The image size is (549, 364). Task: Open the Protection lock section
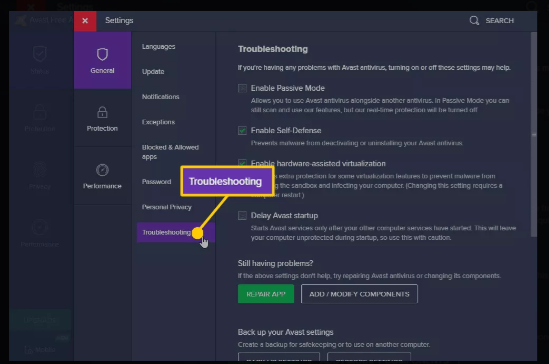[102, 118]
